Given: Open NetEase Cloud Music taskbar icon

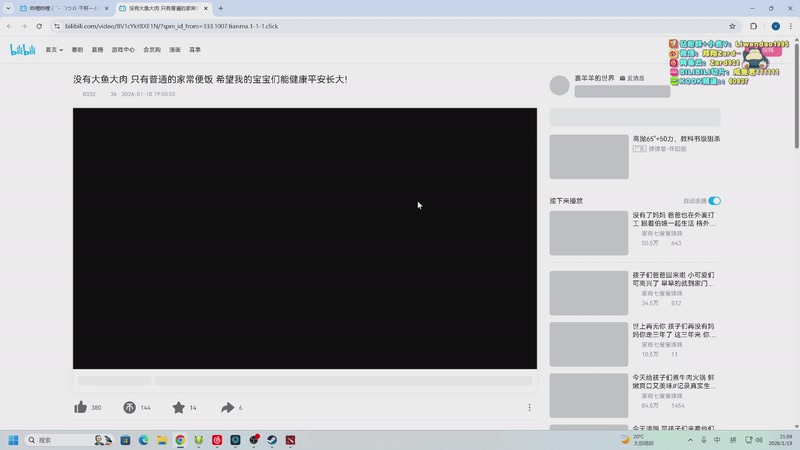Looking at the screenshot, I should tap(217, 440).
